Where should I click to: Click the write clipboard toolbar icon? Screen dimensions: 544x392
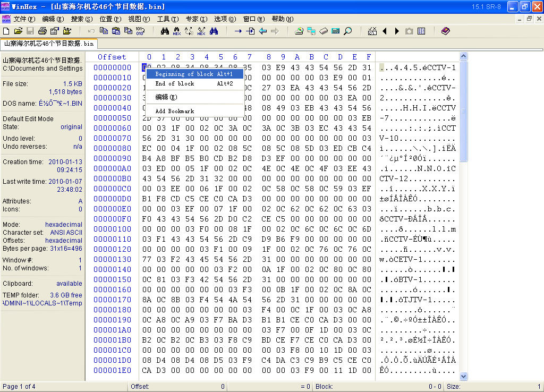[128, 31]
